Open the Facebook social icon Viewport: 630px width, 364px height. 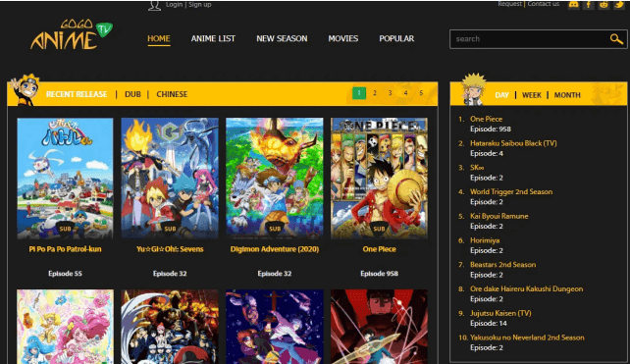click(589, 5)
